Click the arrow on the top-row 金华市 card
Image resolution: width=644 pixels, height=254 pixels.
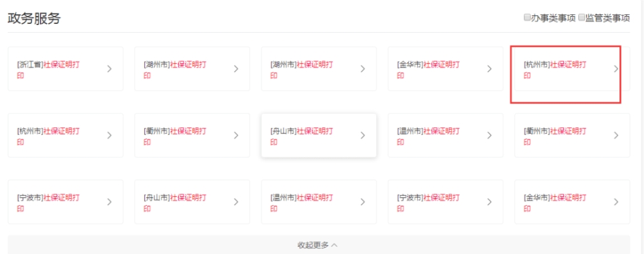click(489, 69)
